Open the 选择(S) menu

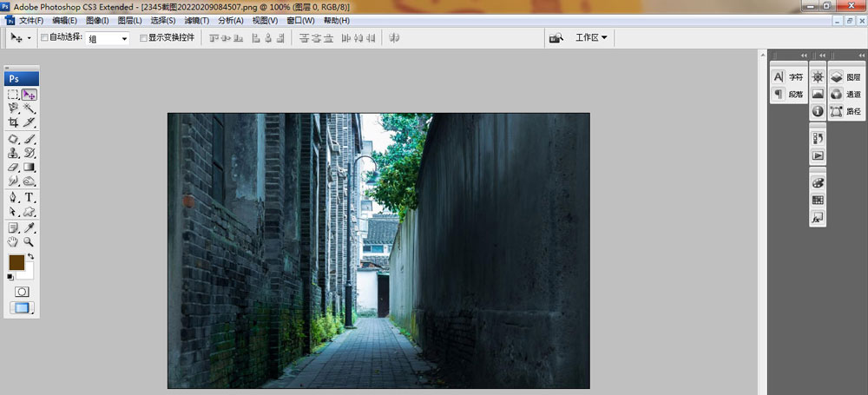163,21
